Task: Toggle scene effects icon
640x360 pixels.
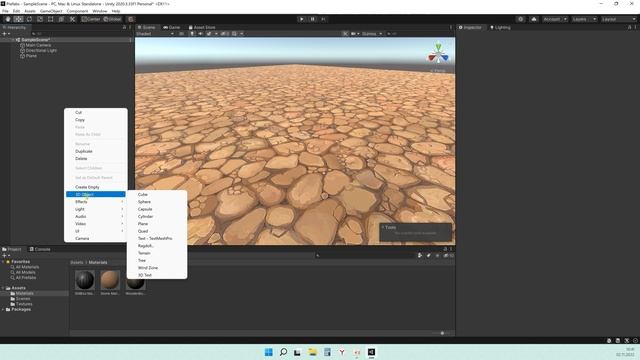Action: point(209,34)
